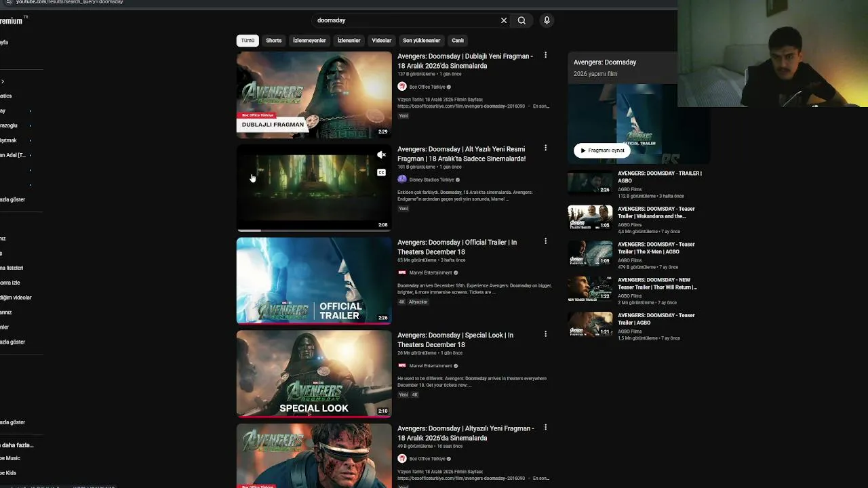
Task: Click '65 Mn görüntüleme' under the Official Trailer
Action: click(x=417, y=260)
